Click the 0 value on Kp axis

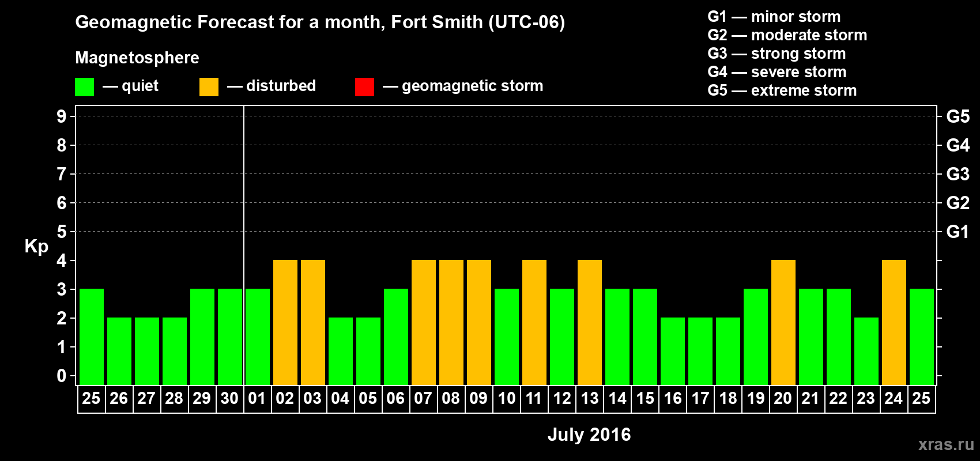[x=61, y=376]
